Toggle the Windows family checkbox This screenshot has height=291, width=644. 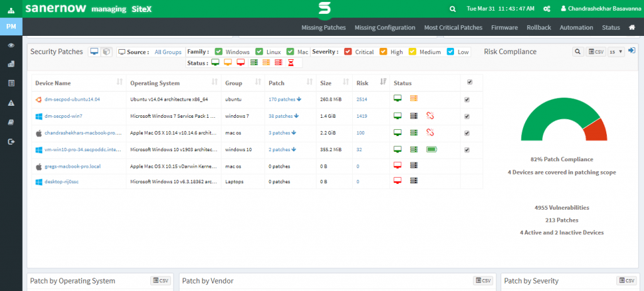(219, 52)
